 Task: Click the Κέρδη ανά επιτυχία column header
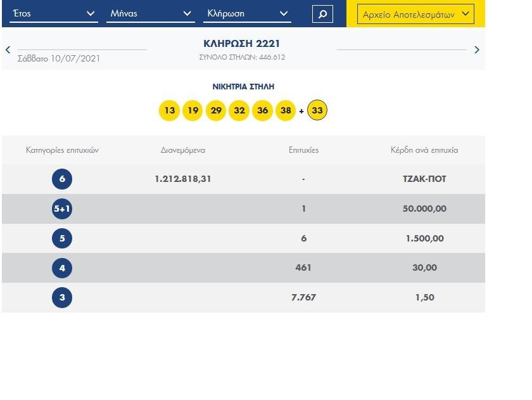pyautogui.click(x=424, y=150)
